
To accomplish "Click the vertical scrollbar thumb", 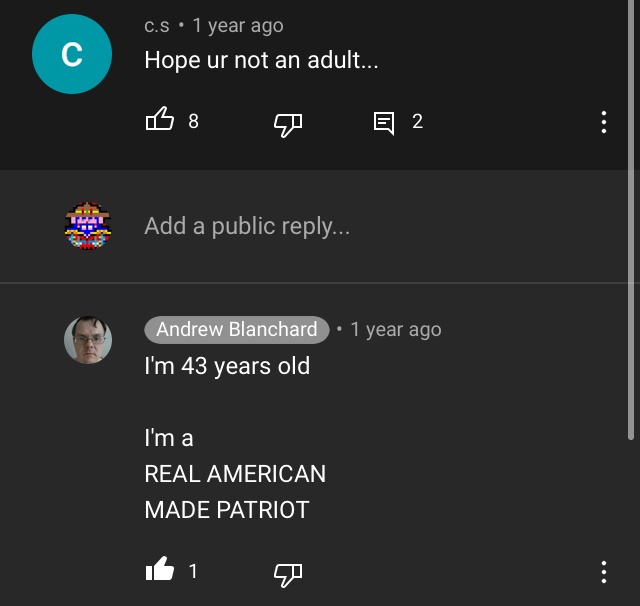I will [631, 220].
